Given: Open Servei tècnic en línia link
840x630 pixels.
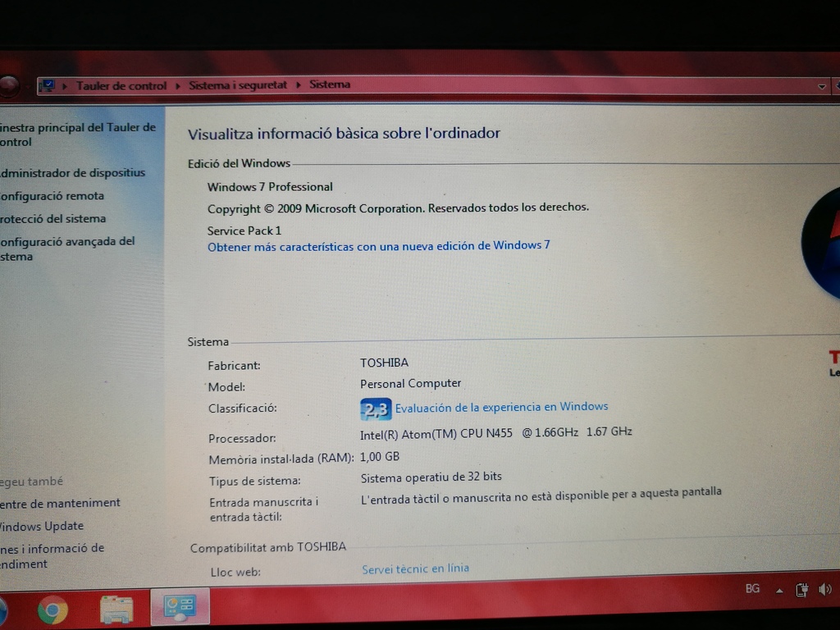Looking at the screenshot, I should [415, 569].
